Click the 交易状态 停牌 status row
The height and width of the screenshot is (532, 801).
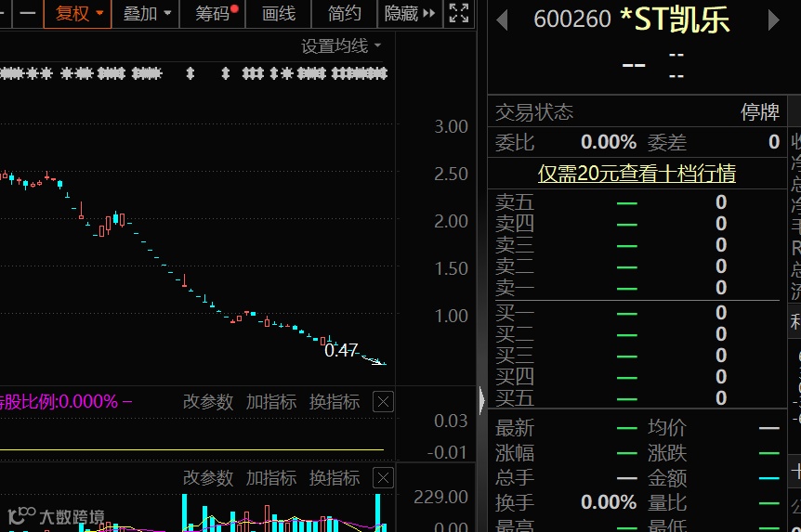tap(637, 111)
